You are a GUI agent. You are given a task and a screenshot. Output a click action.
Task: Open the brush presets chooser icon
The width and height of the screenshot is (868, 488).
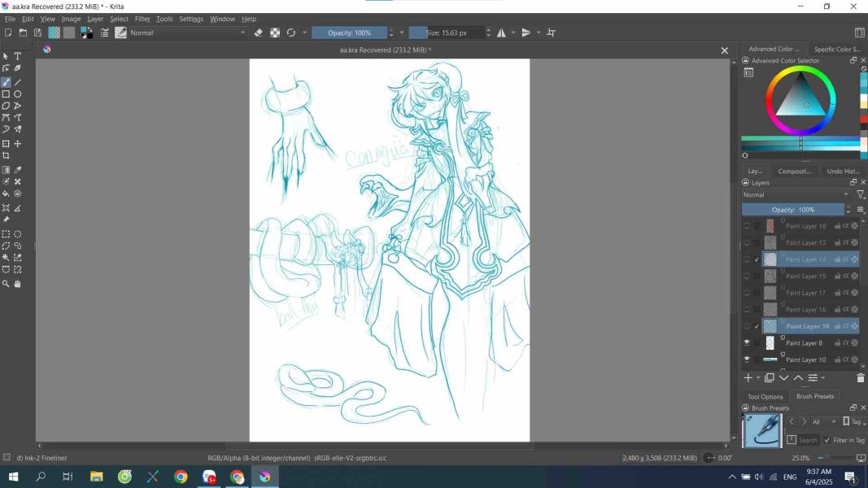(x=120, y=33)
